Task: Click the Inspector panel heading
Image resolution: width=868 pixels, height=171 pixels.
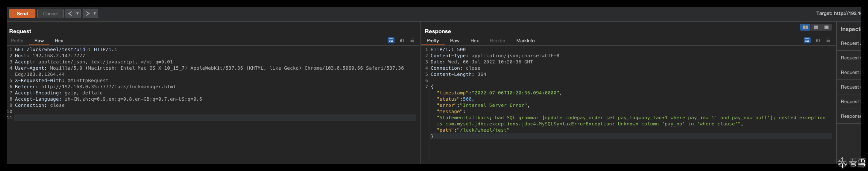Action: (x=851, y=29)
